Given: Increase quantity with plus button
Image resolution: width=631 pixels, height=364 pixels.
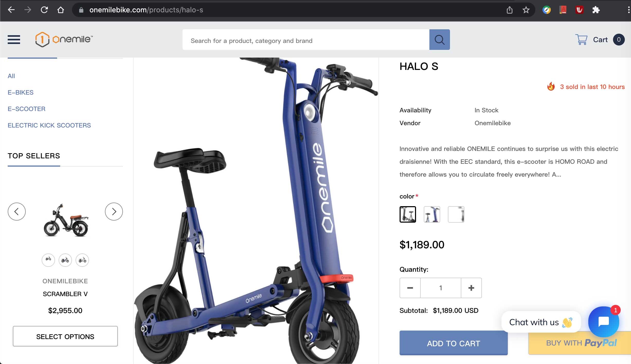Looking at the screenshot, I should [471, 288].
